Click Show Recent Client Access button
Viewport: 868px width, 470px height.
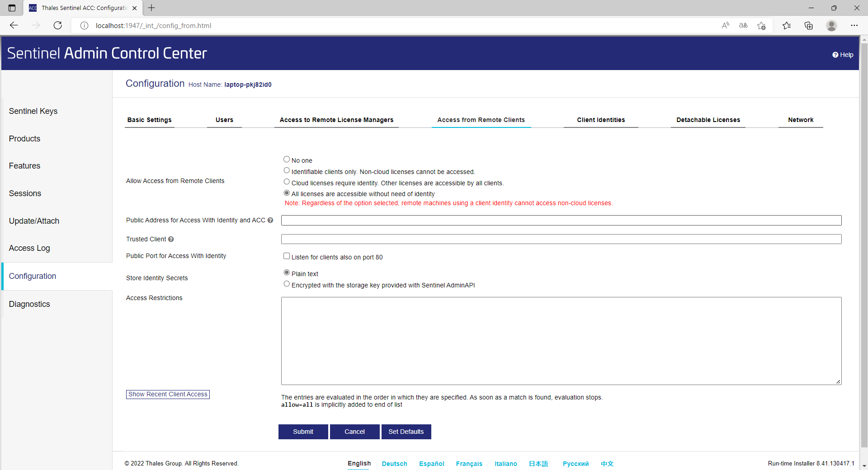[x=168, y=394]
